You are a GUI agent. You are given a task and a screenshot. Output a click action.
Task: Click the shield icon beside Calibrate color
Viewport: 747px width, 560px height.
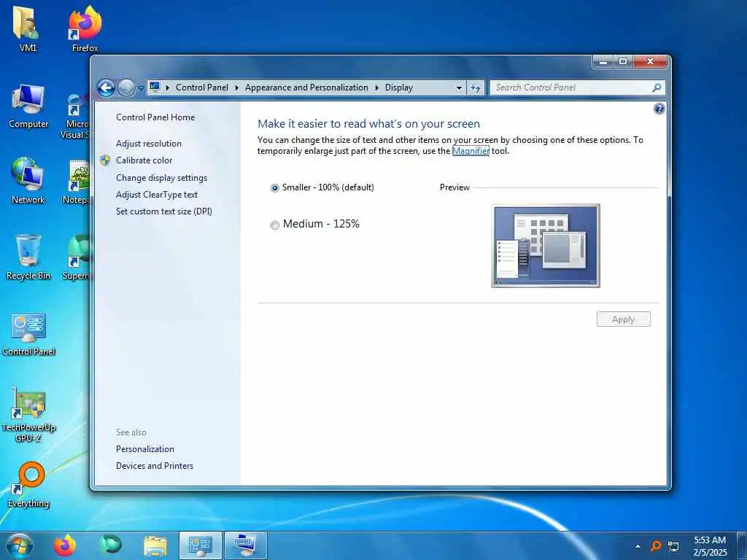tap(105, 160)
